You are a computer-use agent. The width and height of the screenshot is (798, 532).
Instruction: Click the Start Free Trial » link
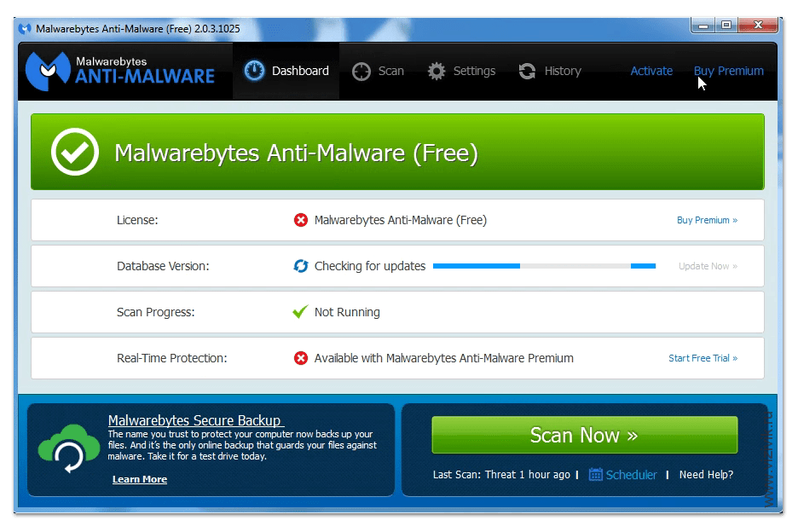[x=703, y=358]
